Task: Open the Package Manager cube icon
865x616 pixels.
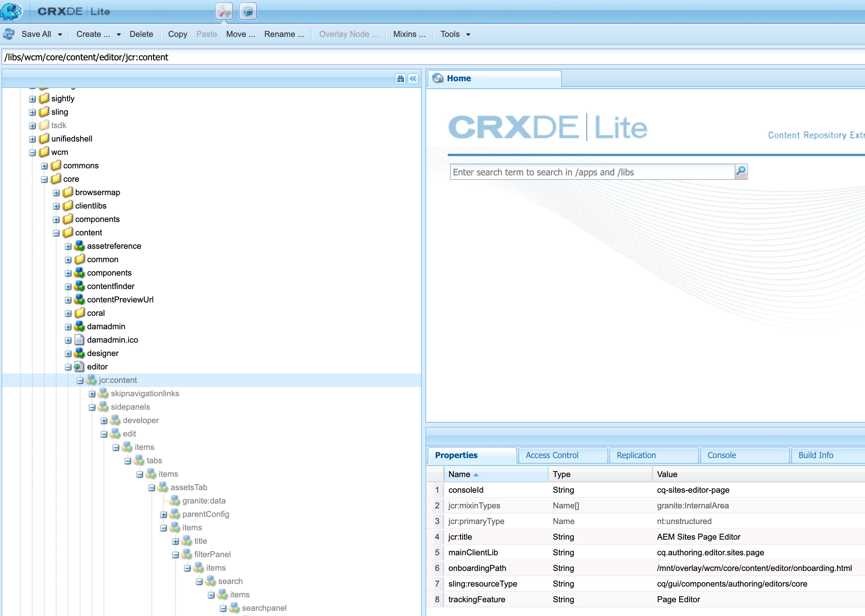Action: click(x=248, y=12)
